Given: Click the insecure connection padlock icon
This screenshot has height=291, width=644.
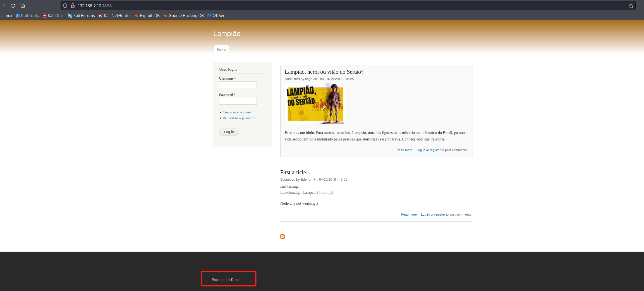Looking at the screenshot, I should (73, 6).
